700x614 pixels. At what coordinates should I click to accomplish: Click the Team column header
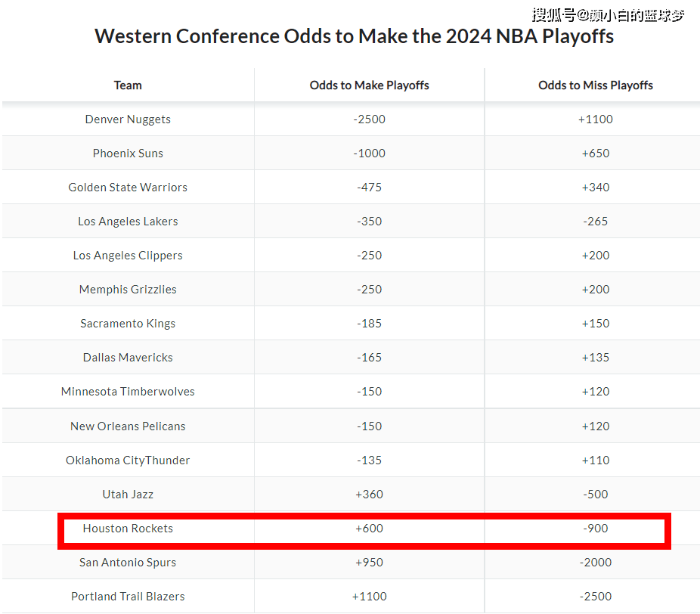click(x=128, y=85)
